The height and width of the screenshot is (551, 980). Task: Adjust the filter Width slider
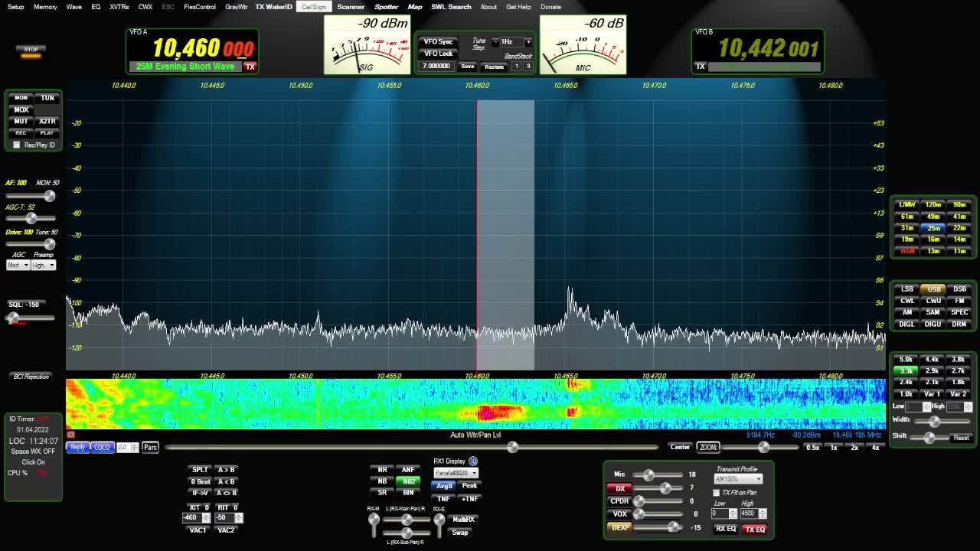click(942, 422)
